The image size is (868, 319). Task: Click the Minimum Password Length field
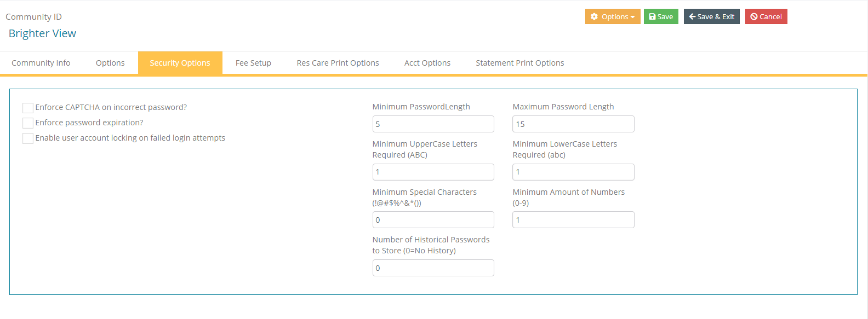click(x=433, y=124)
